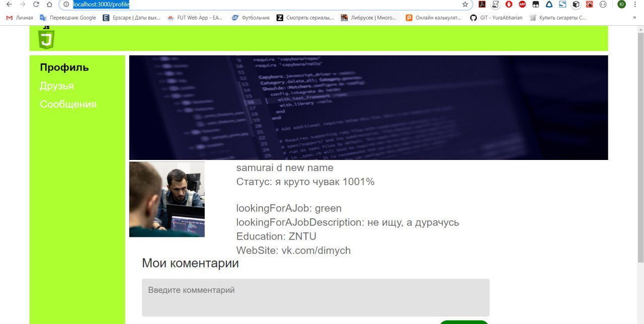The image size is (644, 324).
Task: Click the 'lookingForAJob: green' line
Action: coord(289,208)
